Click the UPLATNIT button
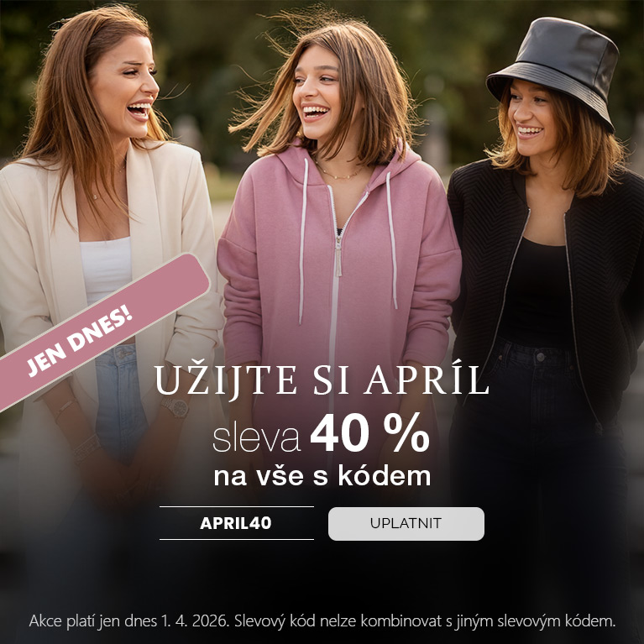This screenshot has height=644, width=644. coord(406,524)
